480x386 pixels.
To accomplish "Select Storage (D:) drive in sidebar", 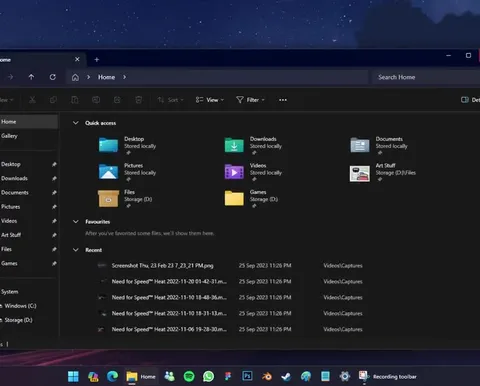I will [29, 320].
